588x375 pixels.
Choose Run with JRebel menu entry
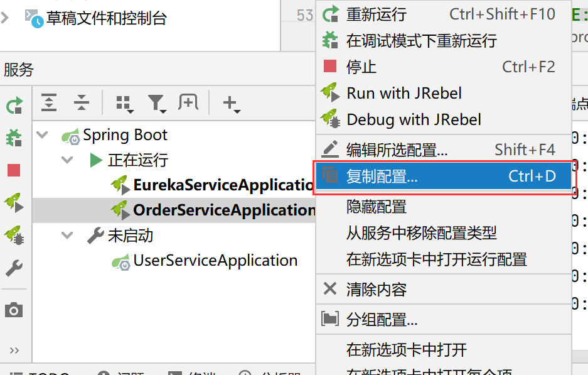444,94
